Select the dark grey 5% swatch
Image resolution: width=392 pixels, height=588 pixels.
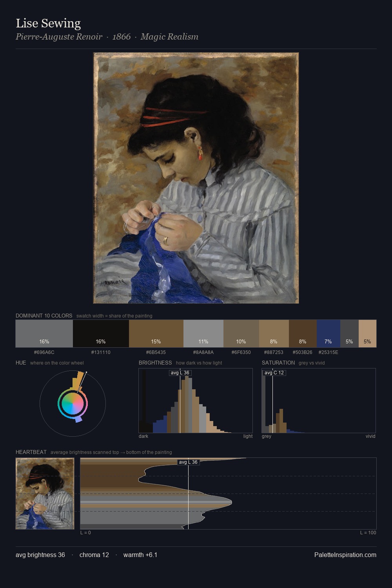click(349, 334)
